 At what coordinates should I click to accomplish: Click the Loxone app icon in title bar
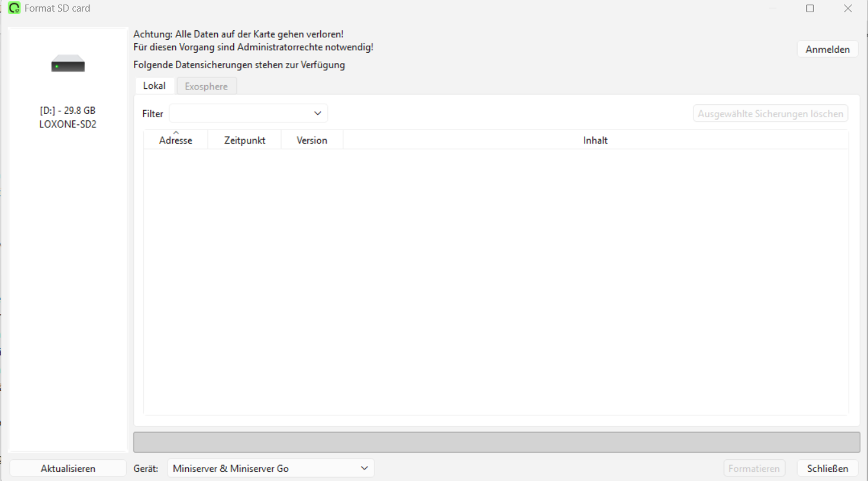pos(14,8)
